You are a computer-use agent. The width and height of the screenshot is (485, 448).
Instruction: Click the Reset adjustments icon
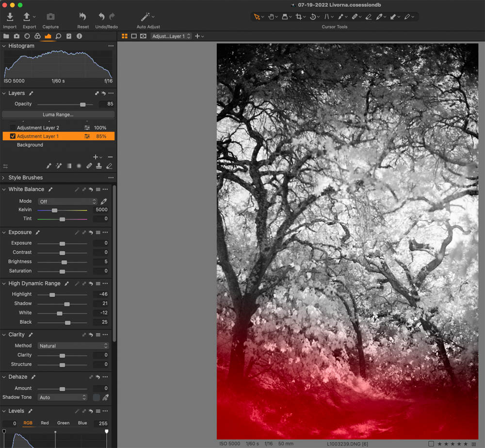[82, 17]
